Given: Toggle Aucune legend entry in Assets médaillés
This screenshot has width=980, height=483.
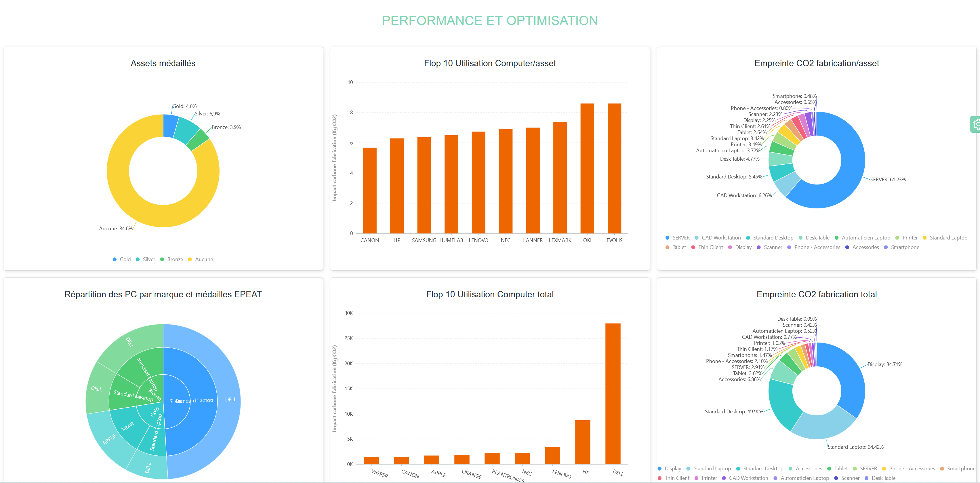Looking at the screenshot, I should tap(200, 259).
